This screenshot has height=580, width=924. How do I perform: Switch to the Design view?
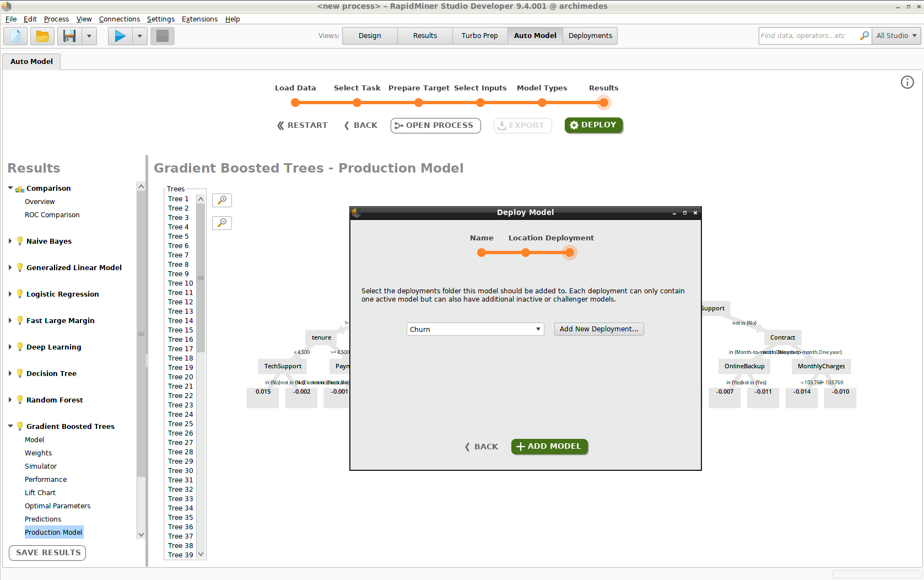tap(370, 36)
